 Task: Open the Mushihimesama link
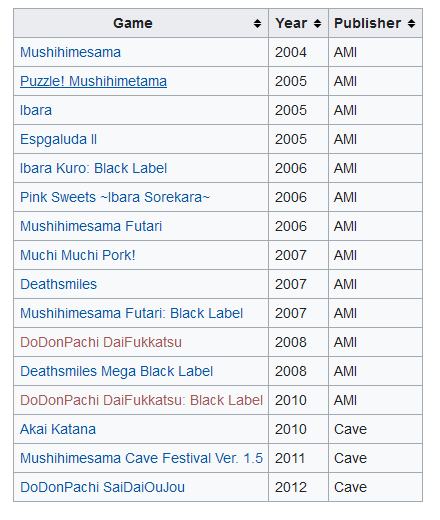(x=70, y=52)
